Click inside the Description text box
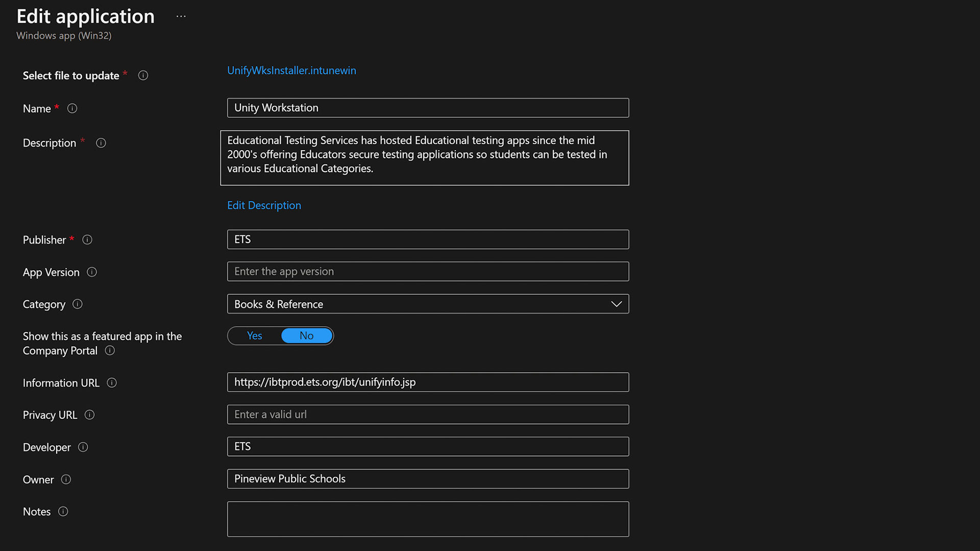 click(x=425, y=158)
